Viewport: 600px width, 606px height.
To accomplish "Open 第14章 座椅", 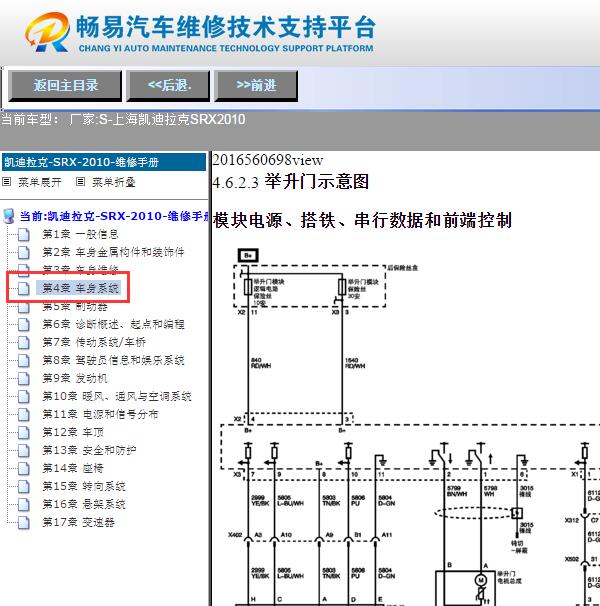I will (x=73, y=468).
